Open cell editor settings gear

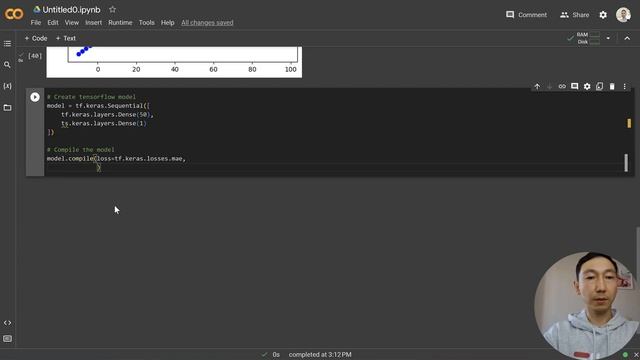coord(587,87)
